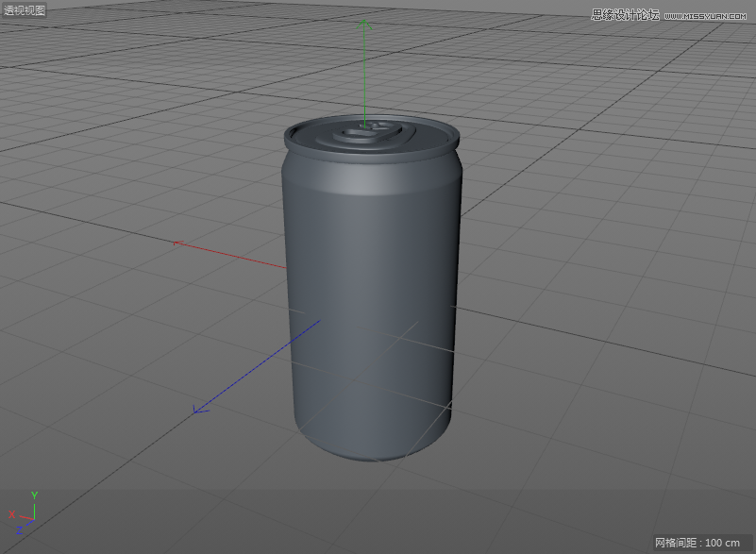This screenshot has height=554, width=756.
Task: Click the red arrowhead at the left tip
Action: tap(176, 243)
